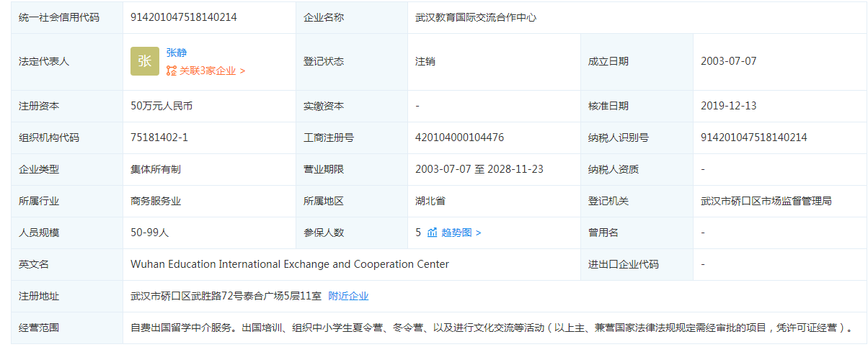This screenshot has width=868, height=347.
Task: Click the 纳税人资质 label cell
Action: (637, 169)
